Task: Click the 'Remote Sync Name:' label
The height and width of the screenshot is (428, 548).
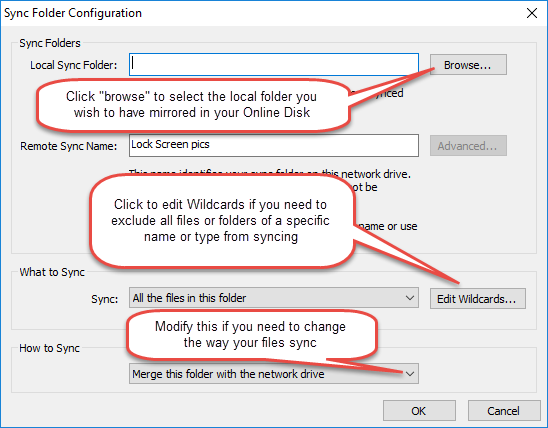Action: 69,146
